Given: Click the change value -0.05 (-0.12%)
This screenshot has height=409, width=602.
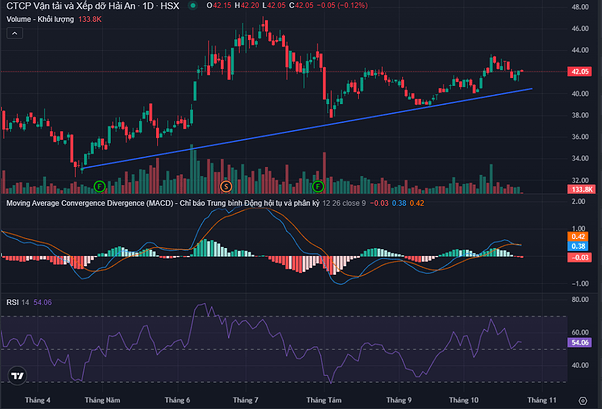Looking at the screenshot, I should (x=342, y=5).
